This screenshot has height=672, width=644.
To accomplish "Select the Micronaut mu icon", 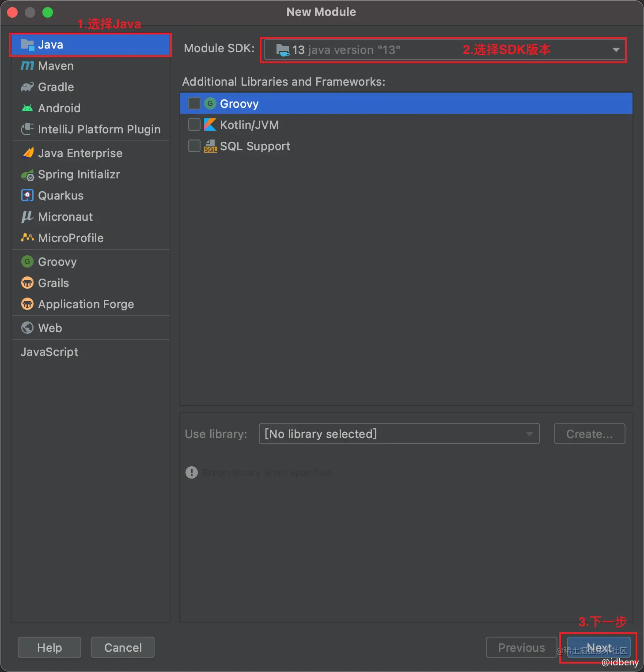I will click(27, 217).
